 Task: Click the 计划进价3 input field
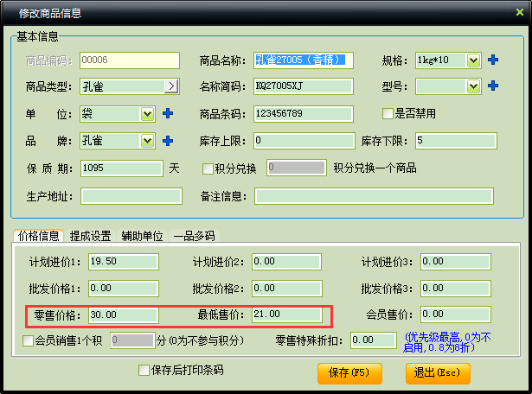[456, 262]
